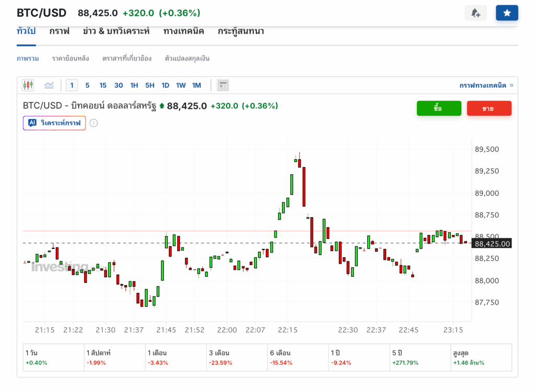Screen dimensions: 535x392
Task: Select the 1H chart interval
Action: (x=134, y=85)
